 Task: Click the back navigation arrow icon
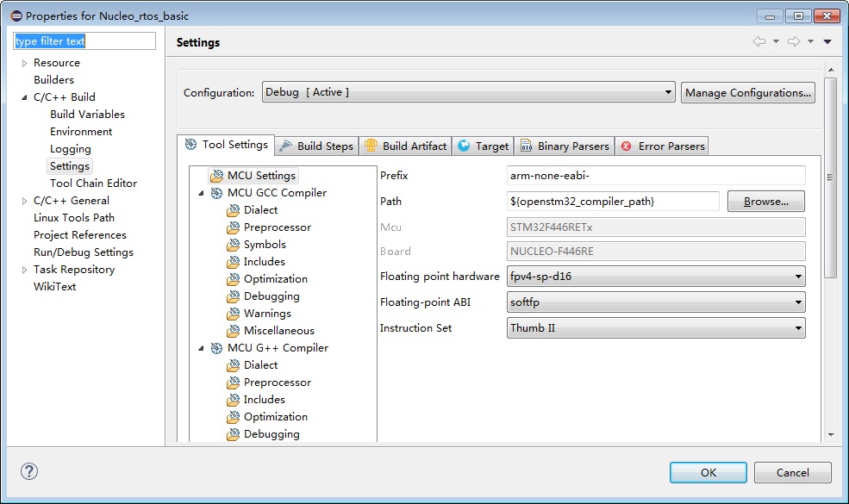pos(758,41)
